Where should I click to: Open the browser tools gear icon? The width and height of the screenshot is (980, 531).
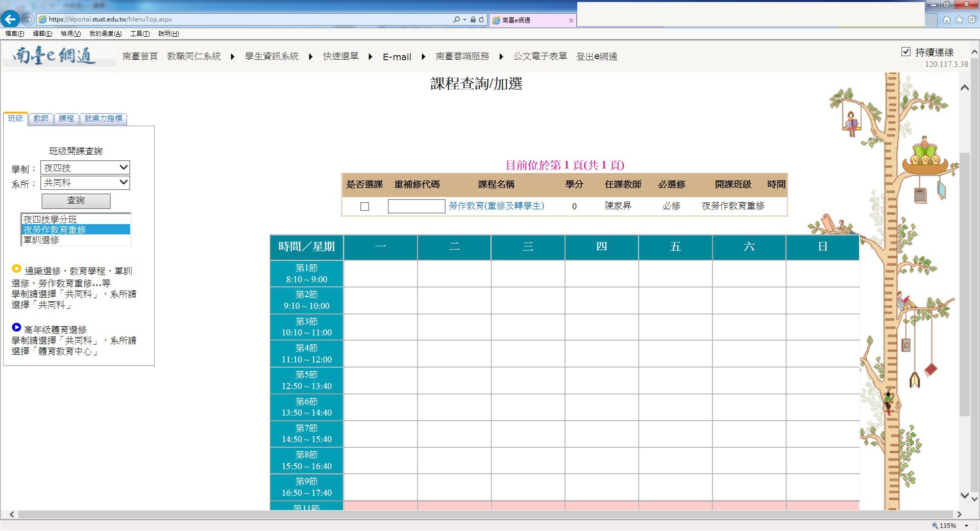[972, 19]
